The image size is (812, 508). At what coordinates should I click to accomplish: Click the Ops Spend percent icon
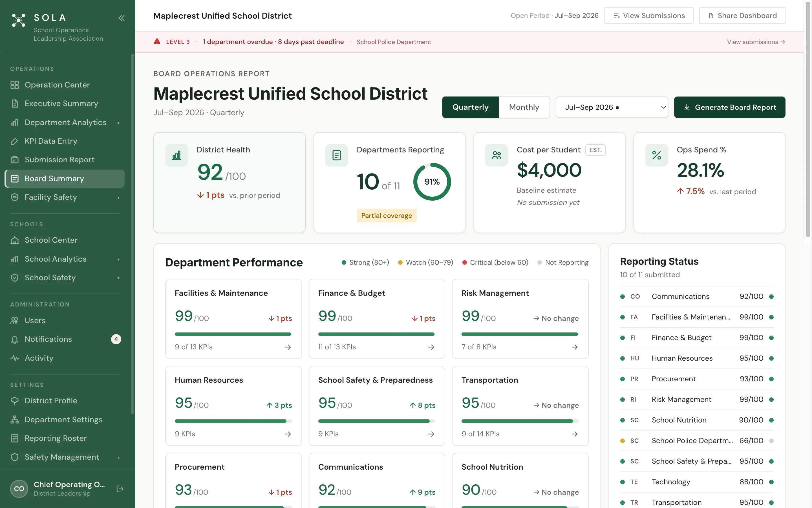click(x=657, y=155)
